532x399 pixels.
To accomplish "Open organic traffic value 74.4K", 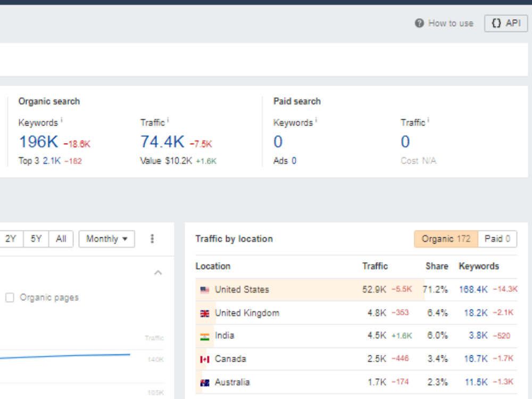I will (162, 142).
